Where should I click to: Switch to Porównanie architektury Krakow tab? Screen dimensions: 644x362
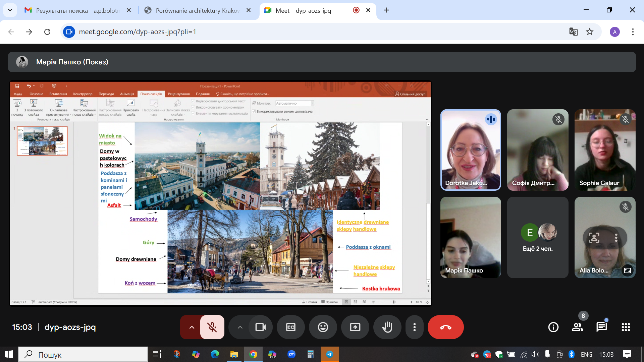pos(197,10)
